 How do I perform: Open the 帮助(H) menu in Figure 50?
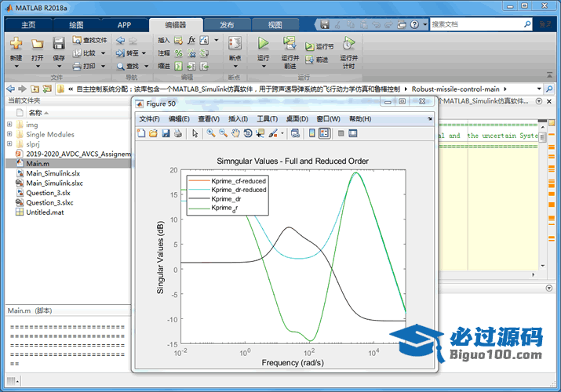coord(360,119)
